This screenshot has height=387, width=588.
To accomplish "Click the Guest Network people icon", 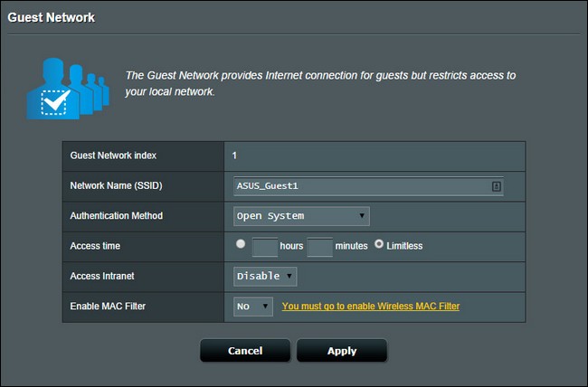I will pyautogui.click(x=68, y=89).
